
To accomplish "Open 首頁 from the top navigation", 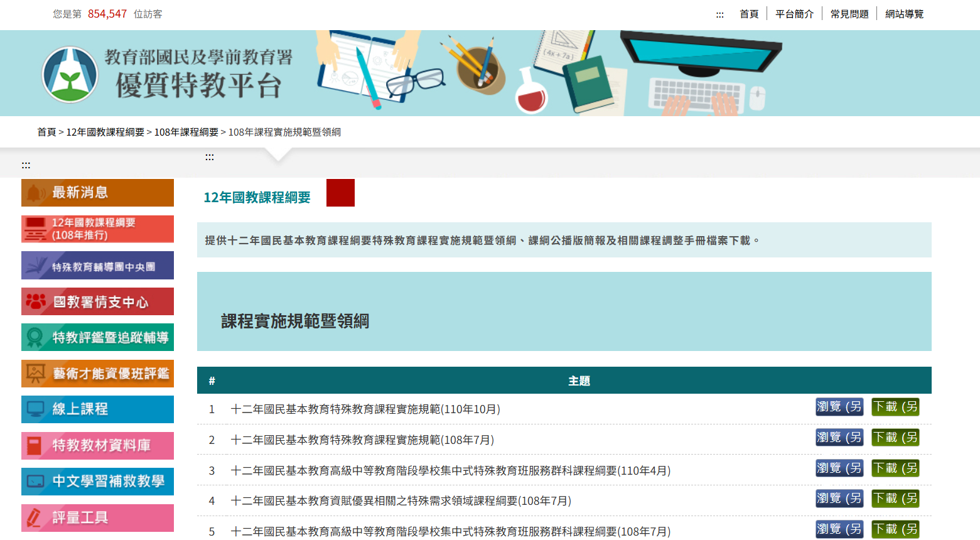I will [x=748, y=13].
